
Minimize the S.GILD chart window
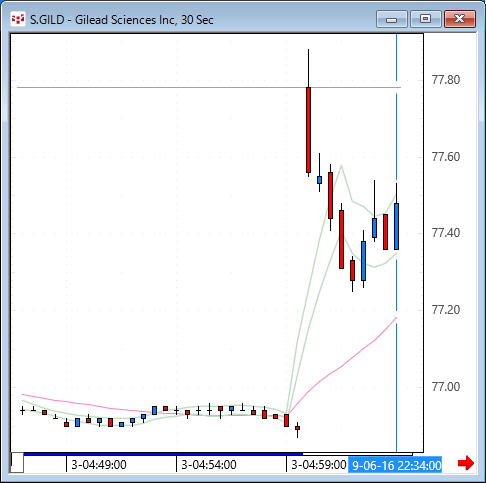392,19
